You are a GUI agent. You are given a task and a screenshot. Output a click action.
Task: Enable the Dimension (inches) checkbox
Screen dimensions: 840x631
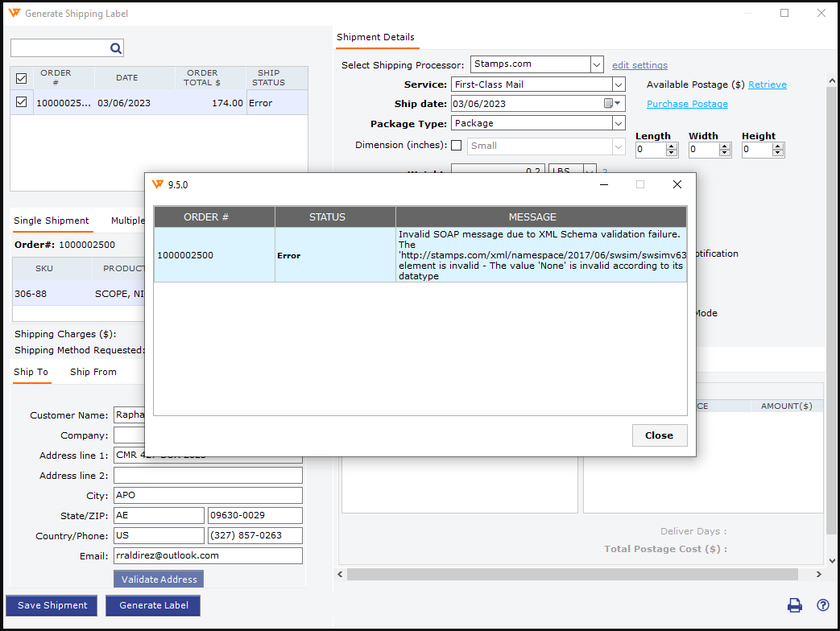457,146
